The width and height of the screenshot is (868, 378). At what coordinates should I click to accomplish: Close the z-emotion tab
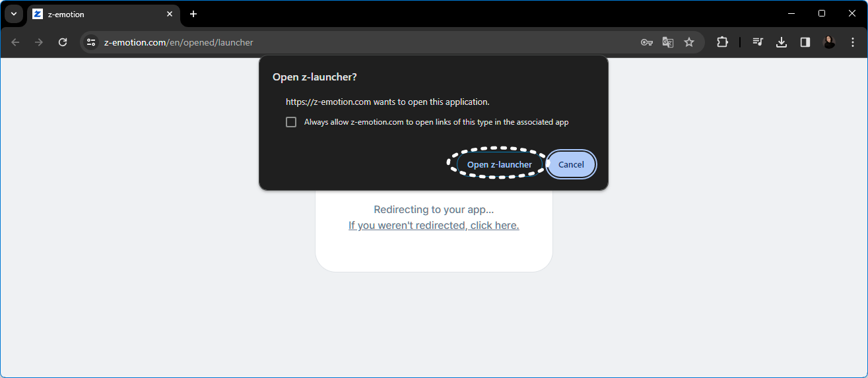point(170,14)
